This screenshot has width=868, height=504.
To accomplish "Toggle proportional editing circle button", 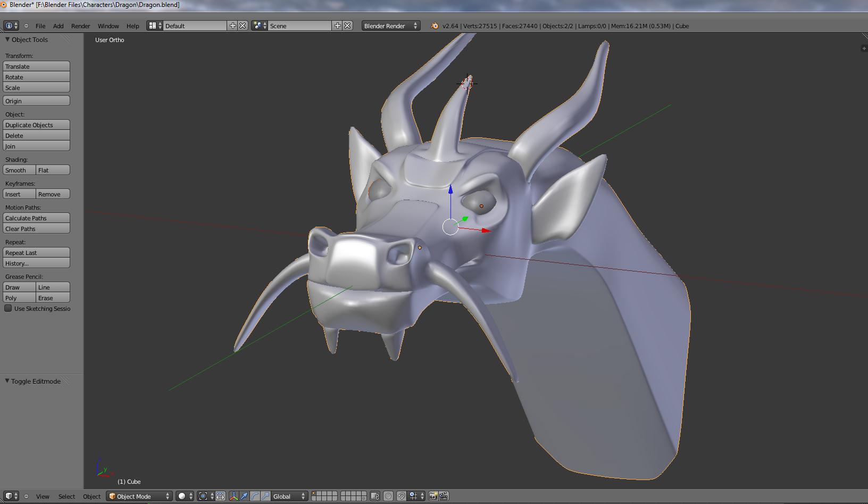I will coord(388,496).
